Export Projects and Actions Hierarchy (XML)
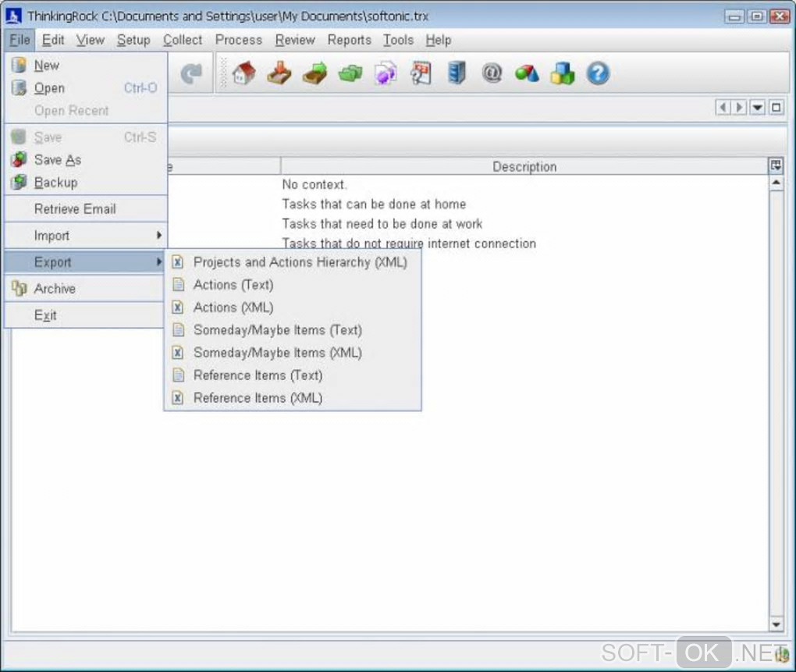Screen dimensions: 796x672 click(x=293, y=262)
